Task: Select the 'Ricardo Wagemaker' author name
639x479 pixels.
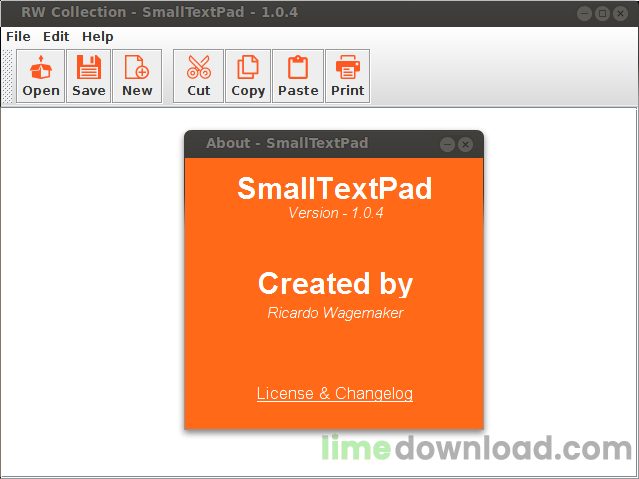Action: (x=335, y=313)
